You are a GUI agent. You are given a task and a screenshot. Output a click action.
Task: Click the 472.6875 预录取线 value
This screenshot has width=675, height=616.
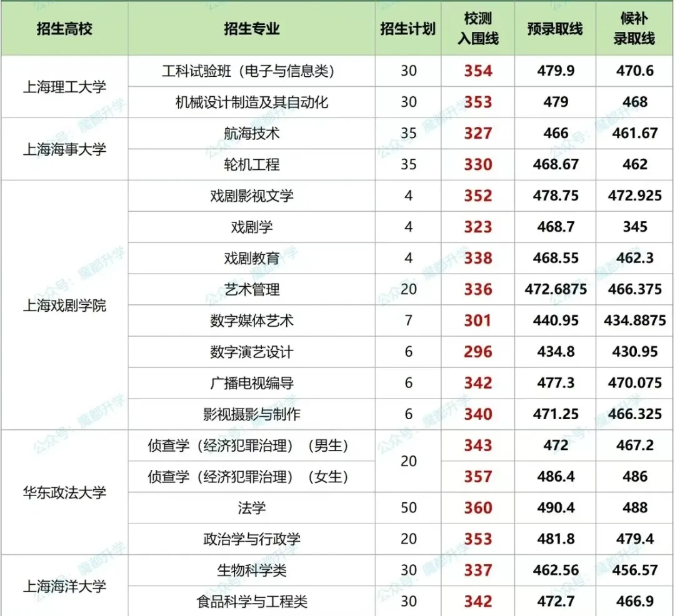tap(556, 289)
